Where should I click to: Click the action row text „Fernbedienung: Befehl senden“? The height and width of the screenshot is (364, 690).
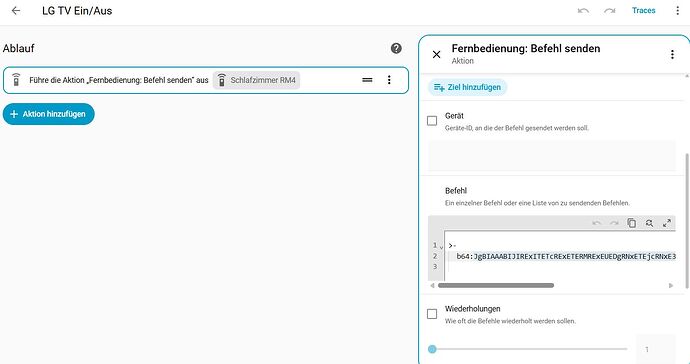139,80
